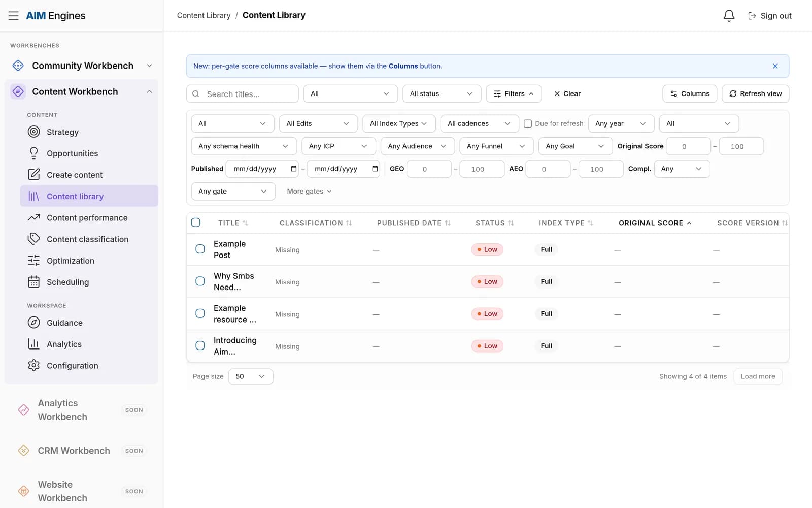Click the Columns button
The height and width of the screenshot is (508, 812).
point(690,94)
